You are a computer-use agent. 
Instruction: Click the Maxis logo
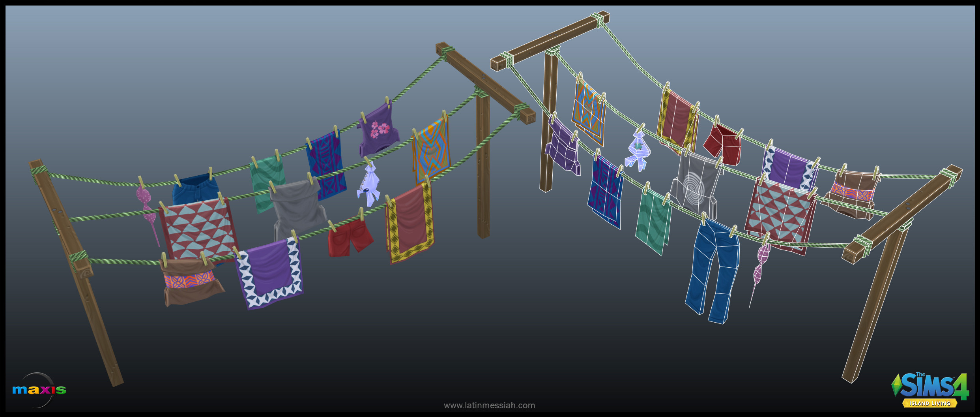pyautogui.click(x=39, y=390)
